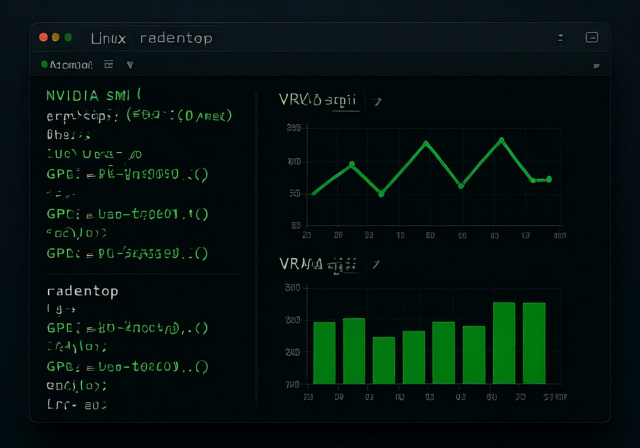640x448 pixels.
Task: Click the green status dot in toolbar
Action: click(44, 64)
